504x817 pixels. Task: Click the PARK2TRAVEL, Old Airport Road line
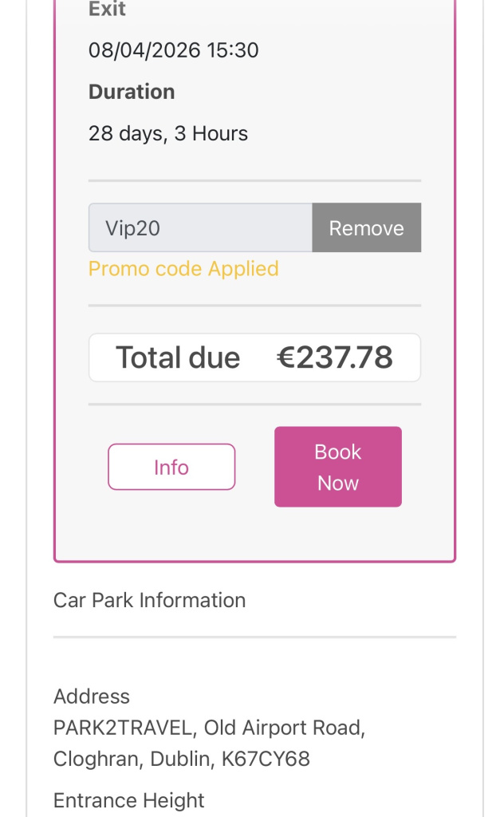point(209,728)
